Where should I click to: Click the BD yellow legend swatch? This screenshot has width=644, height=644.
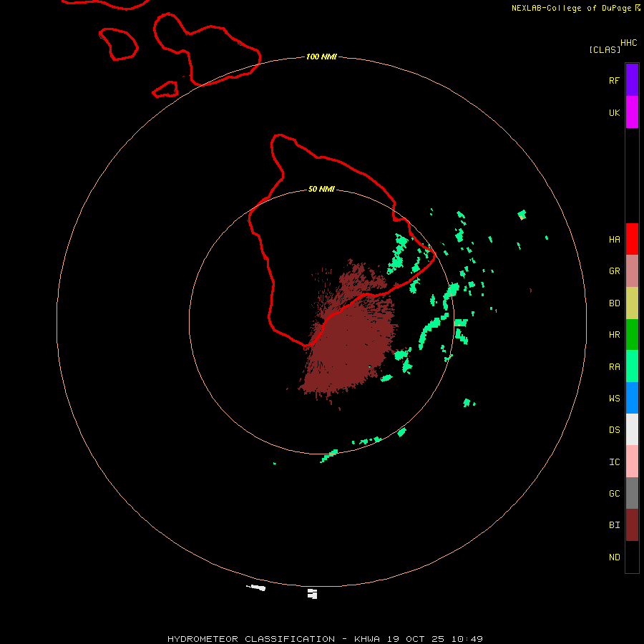632,303
